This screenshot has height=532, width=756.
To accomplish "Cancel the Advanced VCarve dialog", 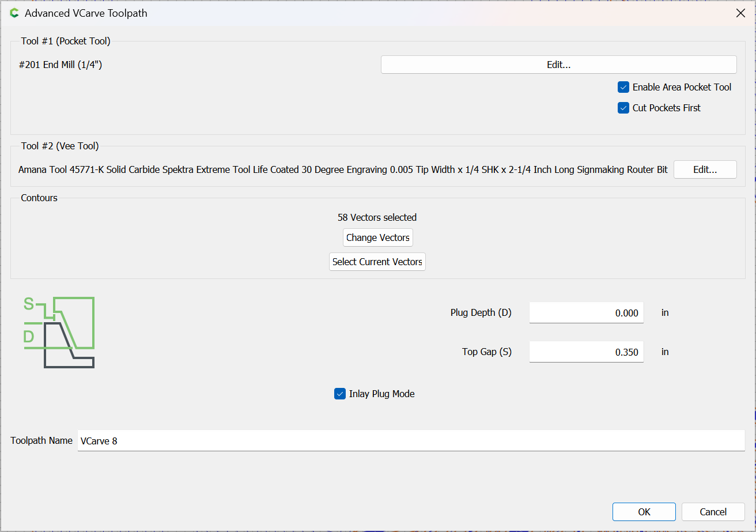I will click(713, 512).
